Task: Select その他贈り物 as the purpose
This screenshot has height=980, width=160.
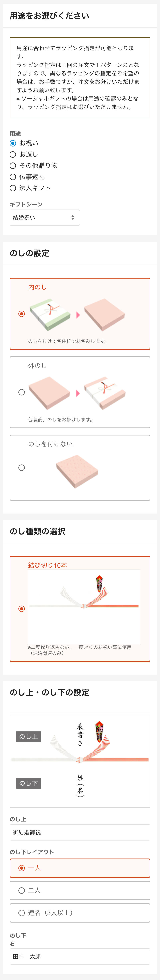Action: 13,166
